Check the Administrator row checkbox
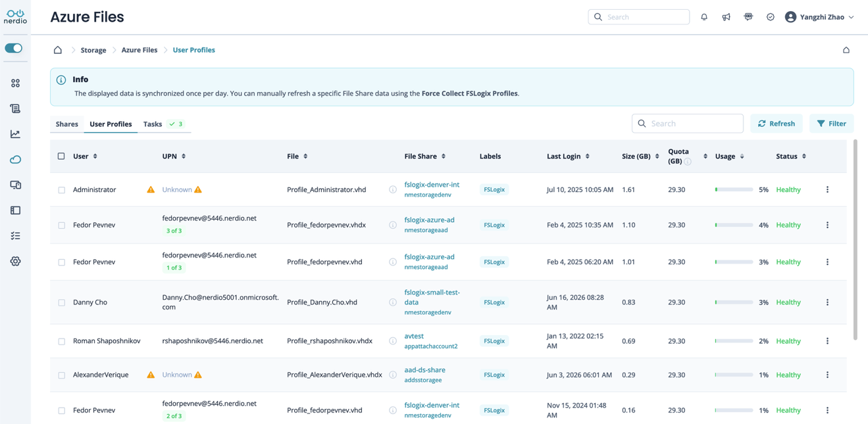The image size is (868, 424). (61, 190)
